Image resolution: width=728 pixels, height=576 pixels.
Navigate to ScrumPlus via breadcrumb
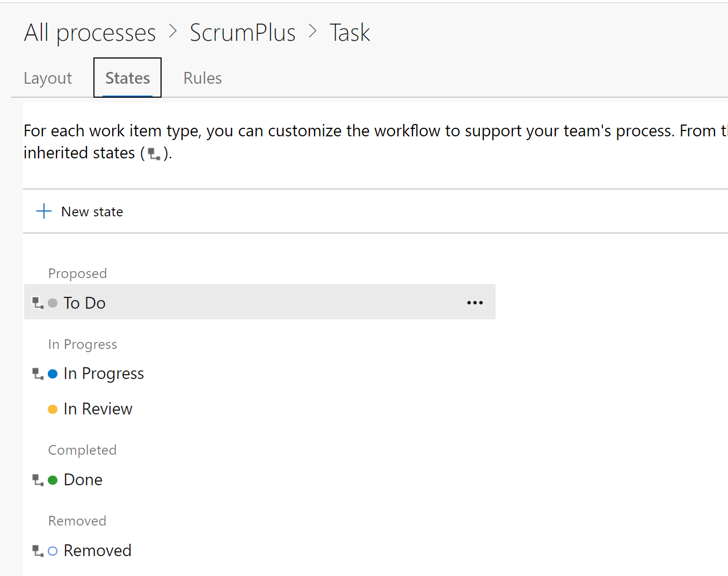[243, 32]
